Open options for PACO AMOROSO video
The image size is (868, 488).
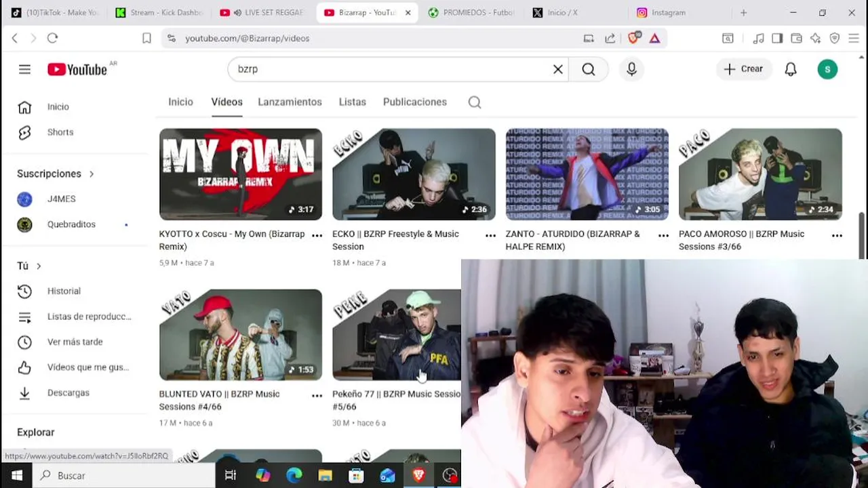click(837, 235)
